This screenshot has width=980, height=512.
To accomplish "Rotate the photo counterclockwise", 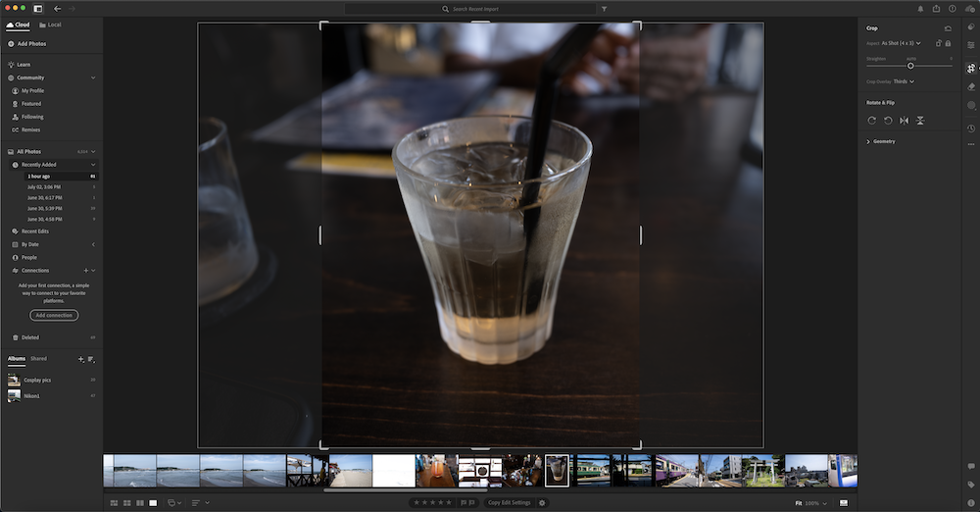I will [x=888, y=121].
